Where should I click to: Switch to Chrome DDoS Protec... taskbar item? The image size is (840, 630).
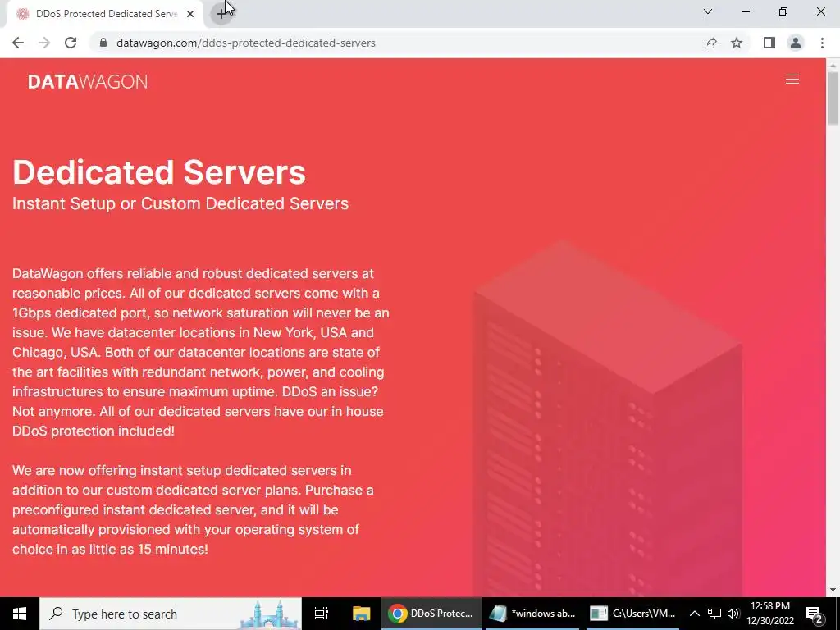click(431, 614)
